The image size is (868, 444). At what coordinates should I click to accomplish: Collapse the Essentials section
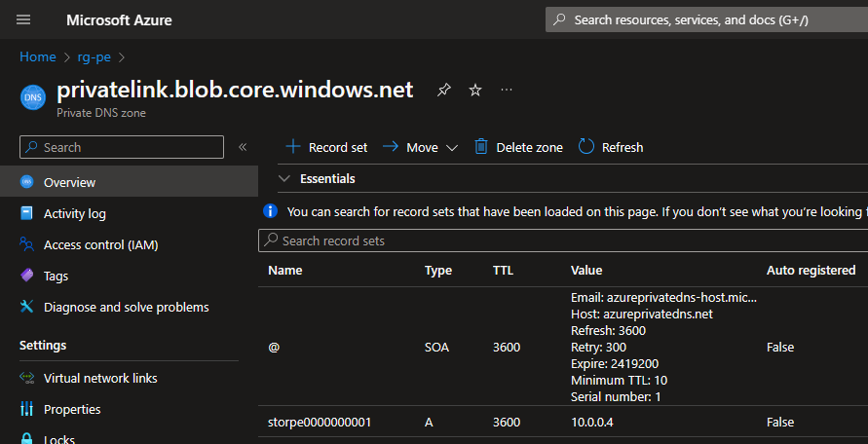pos(284,179)
